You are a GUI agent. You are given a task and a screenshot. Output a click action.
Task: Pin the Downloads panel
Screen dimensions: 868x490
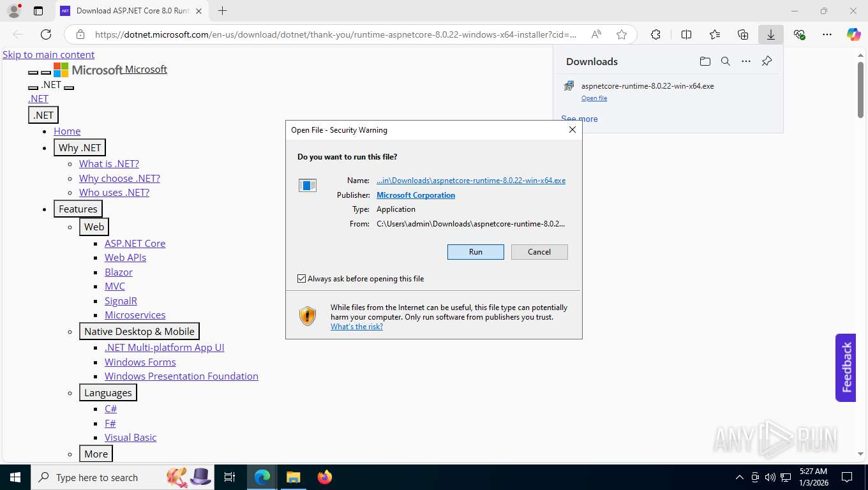coord(767,61)
